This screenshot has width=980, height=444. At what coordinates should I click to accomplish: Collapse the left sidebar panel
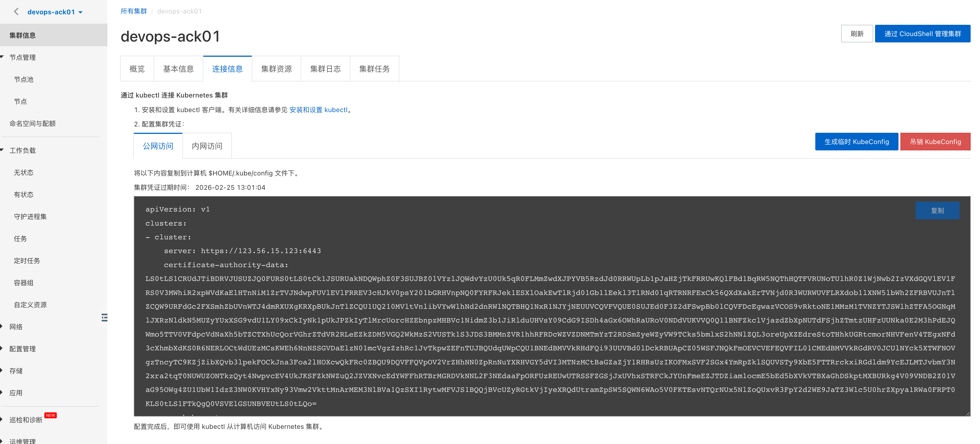[105, 317]
